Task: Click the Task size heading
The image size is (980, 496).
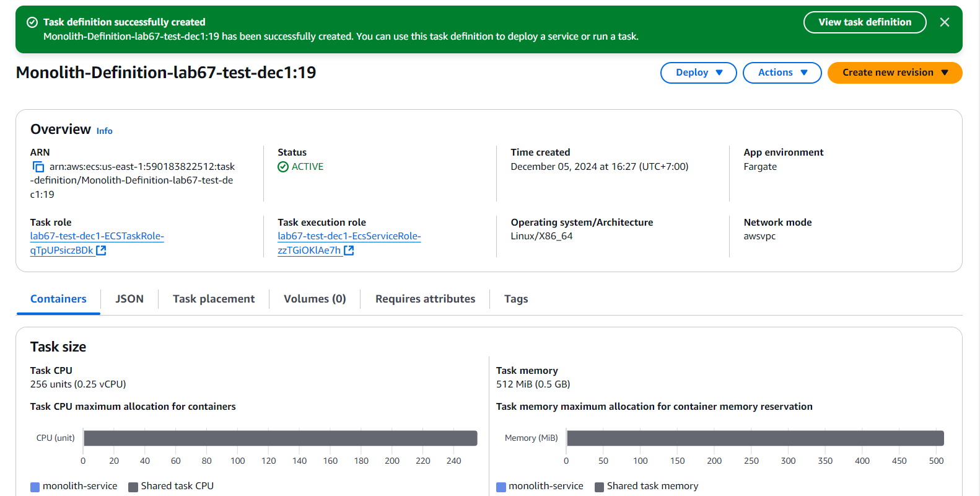Action: 58,347
